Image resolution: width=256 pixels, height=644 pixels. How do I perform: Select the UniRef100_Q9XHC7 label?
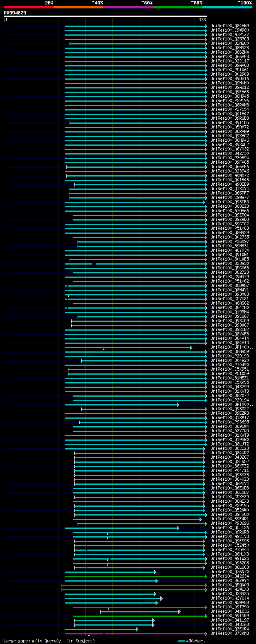tap(230, 136)
